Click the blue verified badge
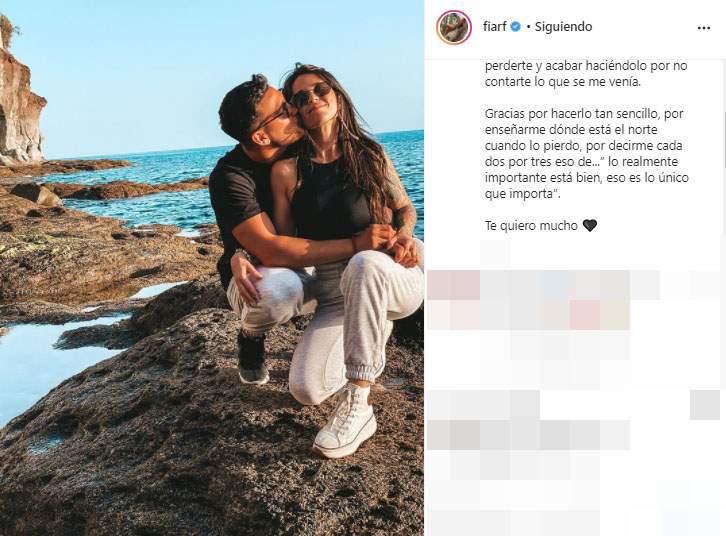 (515, 27)
